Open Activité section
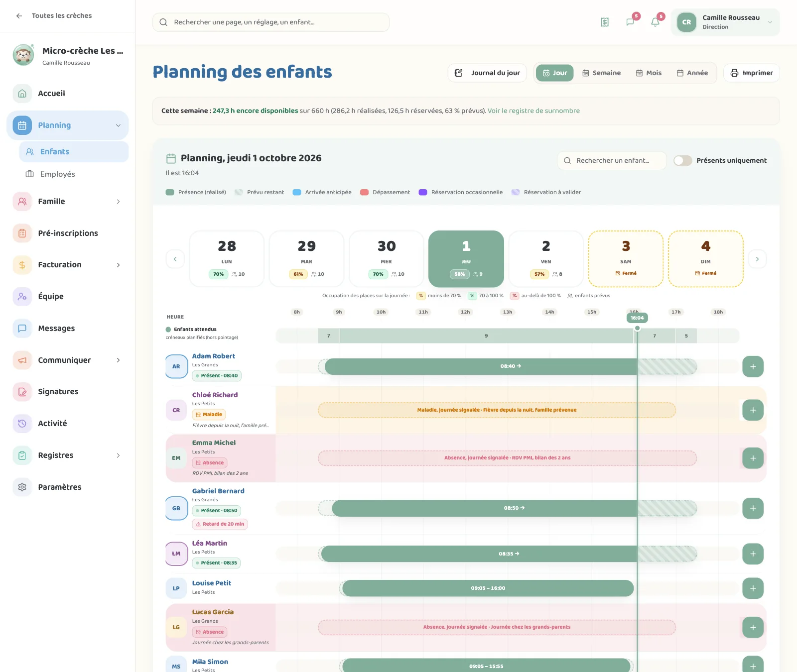This screenshot has height=672, width=797. [67, 423]
